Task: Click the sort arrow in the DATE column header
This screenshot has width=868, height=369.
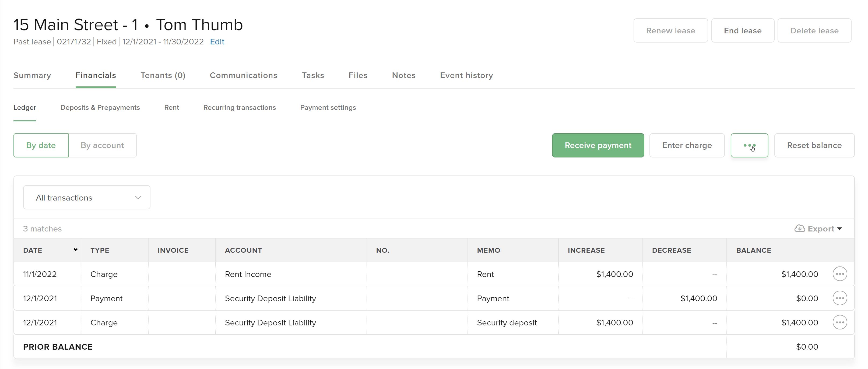Action: (x=75, y=250)
